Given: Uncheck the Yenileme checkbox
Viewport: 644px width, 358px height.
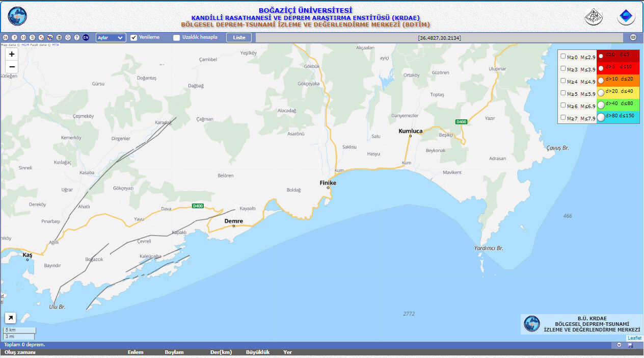Looking at the screenshot, I should [x=134, y=38].
